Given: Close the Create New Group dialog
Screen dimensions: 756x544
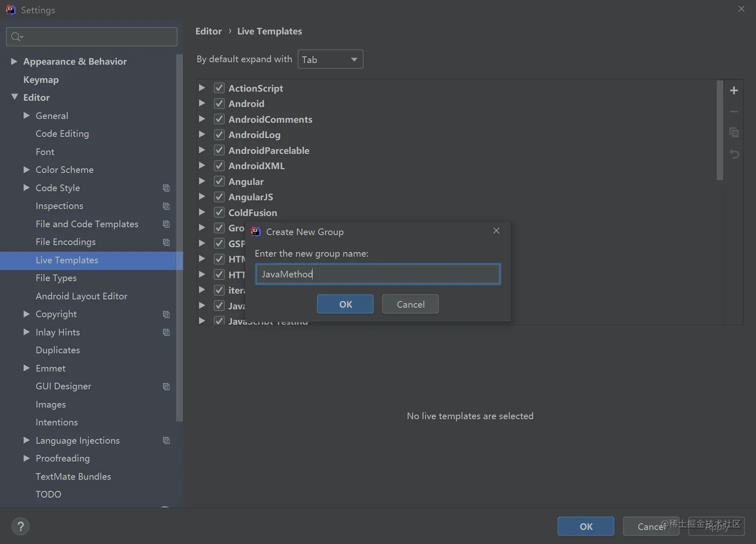Looking at the screenshot, I should pyautogui.click(x=496, y=230).
